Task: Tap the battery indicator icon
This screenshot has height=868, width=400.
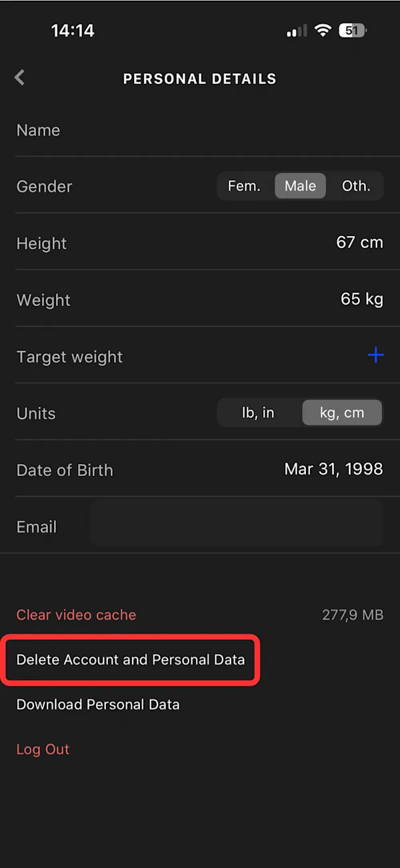Action: 353,31
